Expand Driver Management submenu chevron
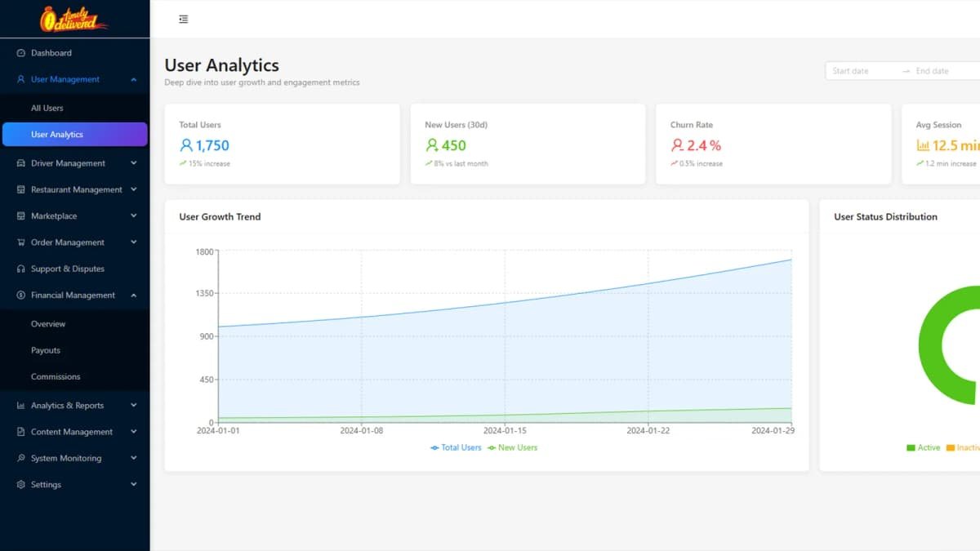The height and width of the screenshot is (551, 980). [x=134, y=163]
